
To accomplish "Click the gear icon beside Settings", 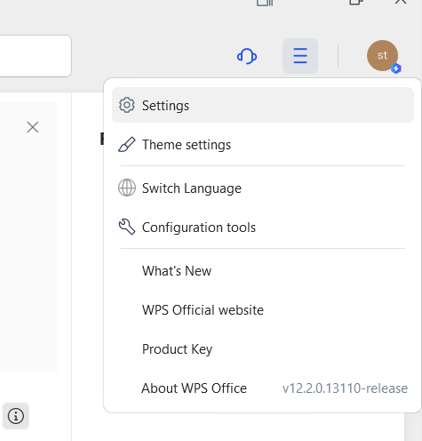I will 127,105.
